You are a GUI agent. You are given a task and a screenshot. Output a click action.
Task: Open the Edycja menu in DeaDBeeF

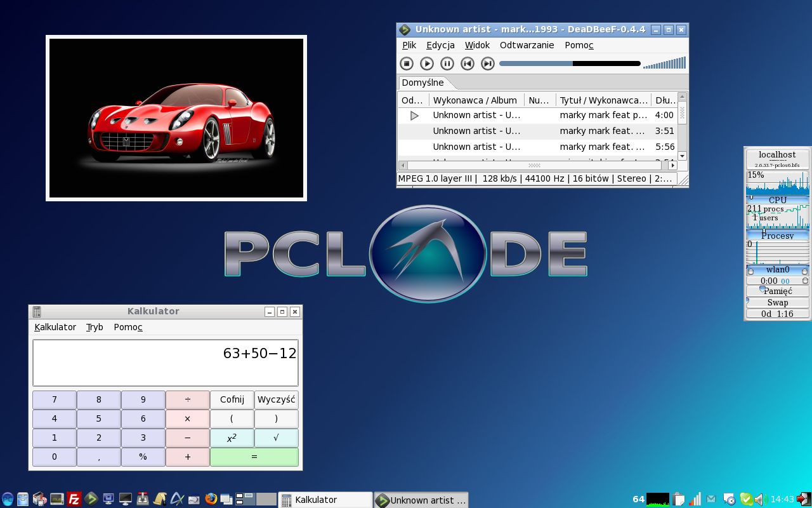click(440, 45)
